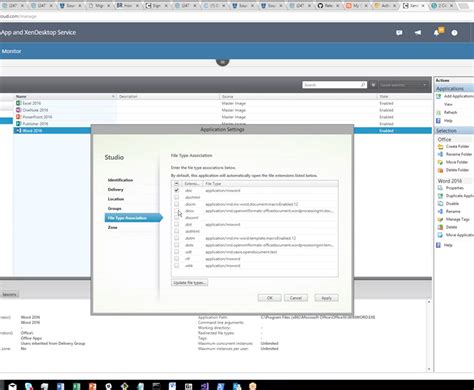Click the Refresh icon in Actions pane
The image size is (474, 390).
(439, 112)
